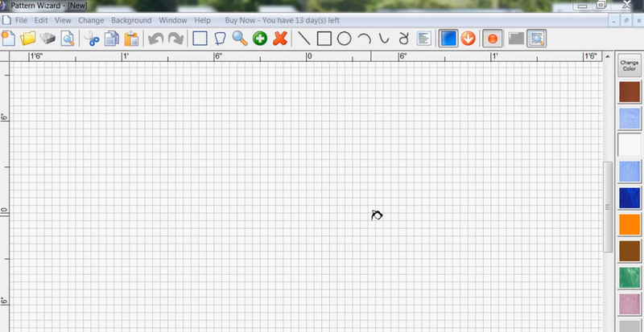Screen dimensions: 644x332
Task: Open the Change menu
Action: (91, 20)
